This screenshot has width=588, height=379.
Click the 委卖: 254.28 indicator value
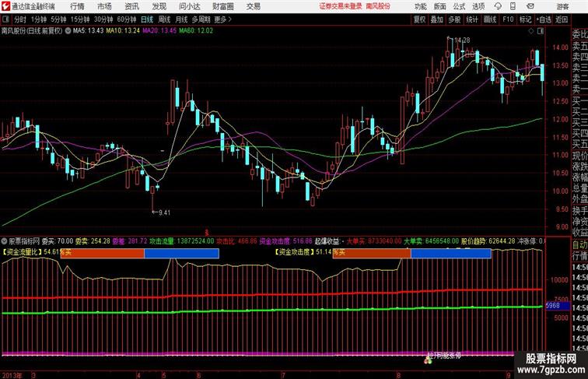[93, 241]
